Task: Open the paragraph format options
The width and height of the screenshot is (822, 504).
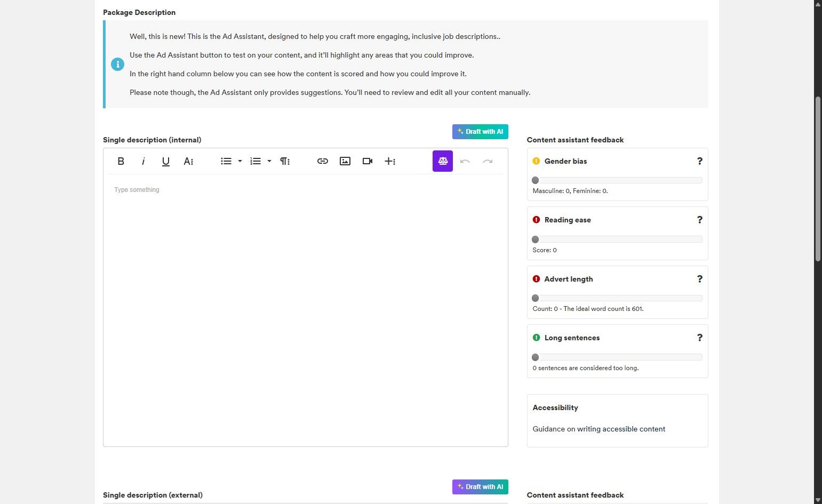Action: tap(285, 161)
